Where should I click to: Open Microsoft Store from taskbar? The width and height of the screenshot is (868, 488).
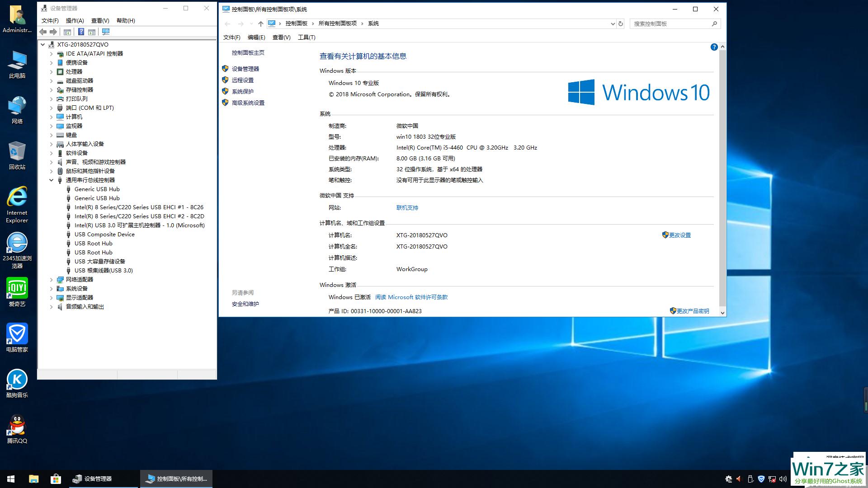[56, 479]
